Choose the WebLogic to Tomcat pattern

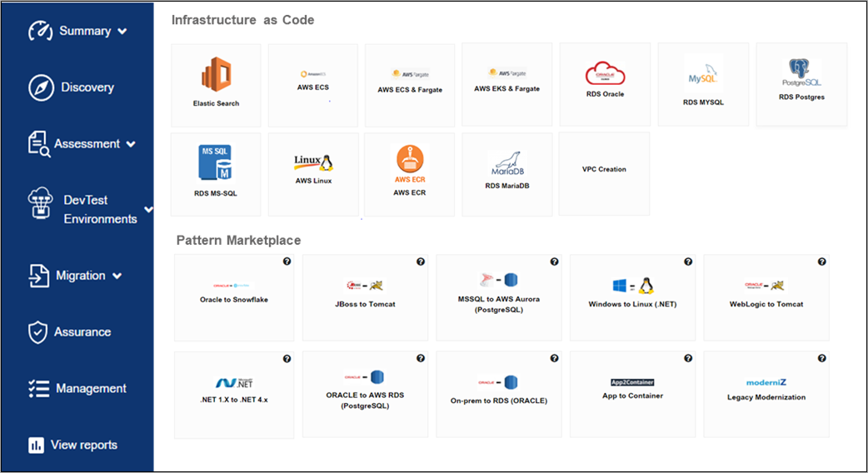pyautogui.click(x=766, y=297)
